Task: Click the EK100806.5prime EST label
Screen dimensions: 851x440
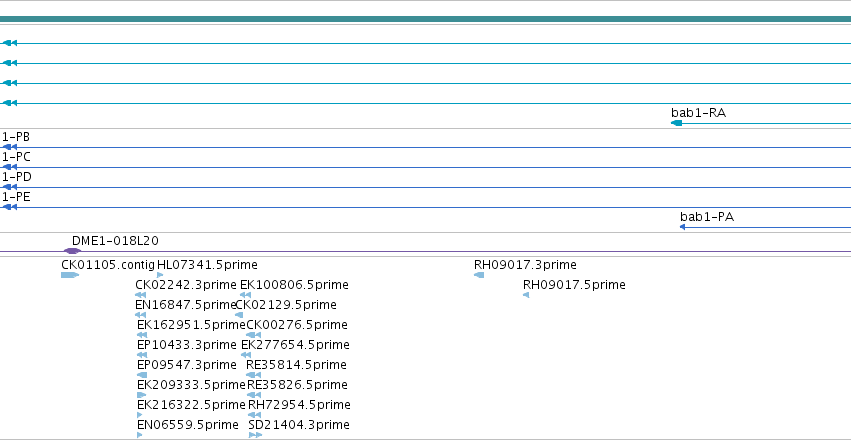Action: (x=294, y=285)
